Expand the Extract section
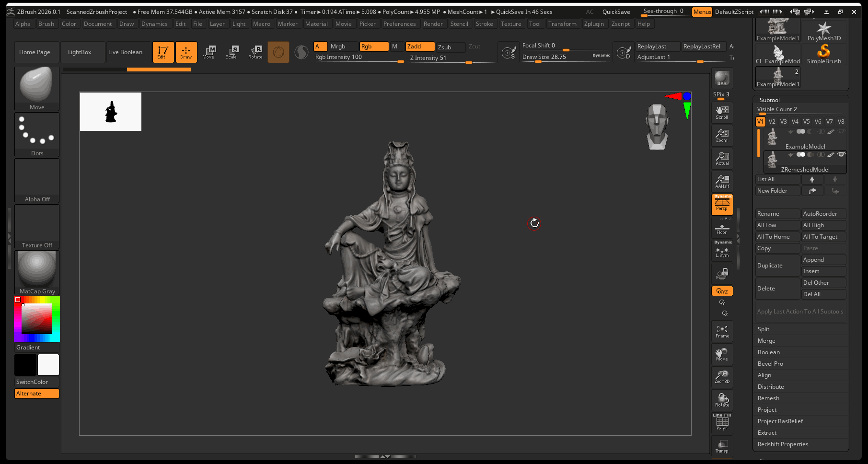Screen dimensions: 868x464 767,433
